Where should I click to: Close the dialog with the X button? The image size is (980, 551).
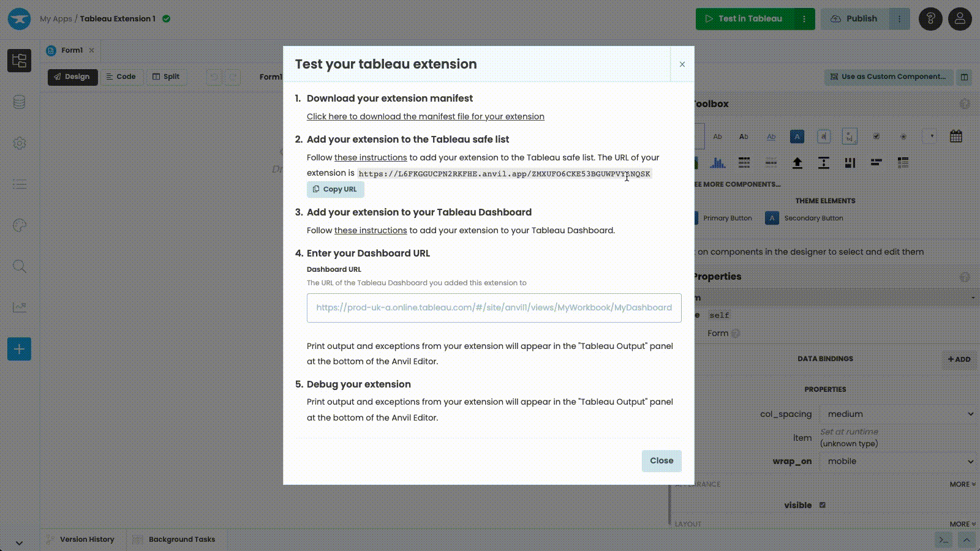click(682, 64)
